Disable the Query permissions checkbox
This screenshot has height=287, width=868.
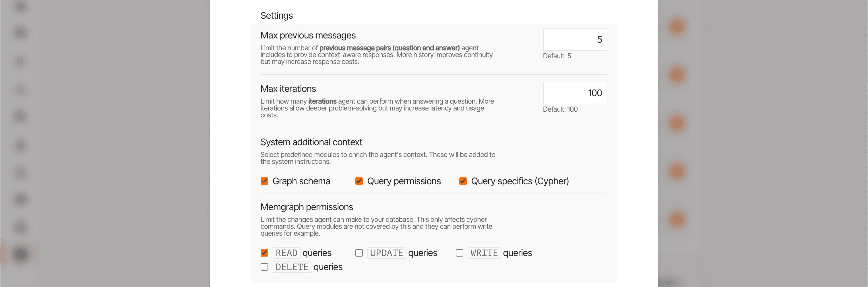coord(359,181)
